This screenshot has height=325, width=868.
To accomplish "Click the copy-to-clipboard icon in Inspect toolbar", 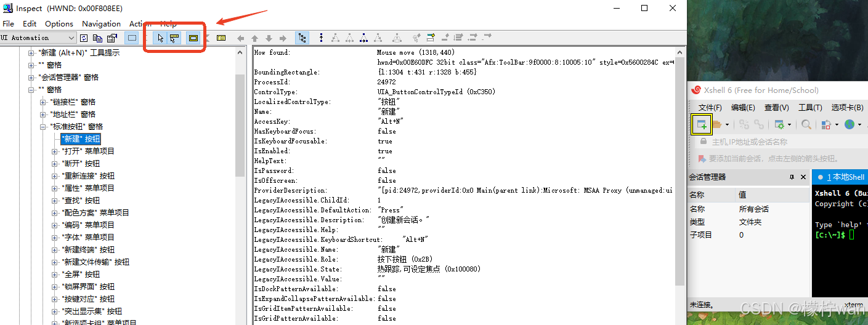I will pyautogui.click(x=98, y=38).
